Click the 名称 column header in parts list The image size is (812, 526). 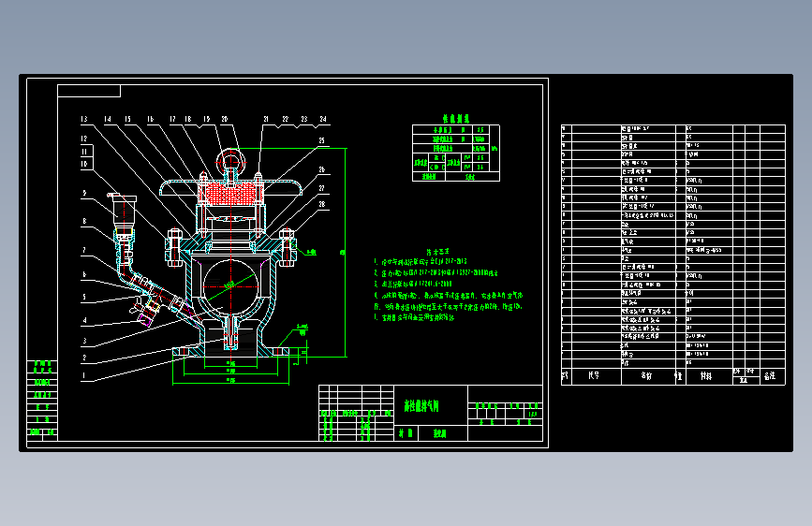[x=646, y=376]
